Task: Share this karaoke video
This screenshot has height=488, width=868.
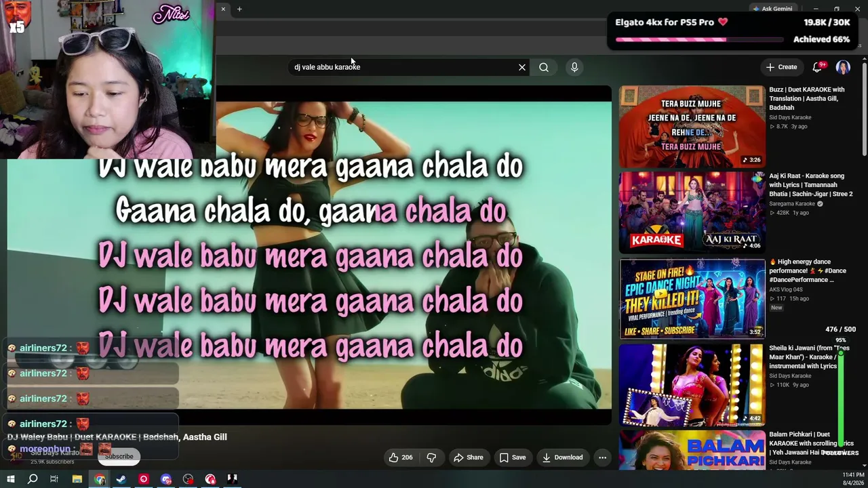Action: coord(469,457)
